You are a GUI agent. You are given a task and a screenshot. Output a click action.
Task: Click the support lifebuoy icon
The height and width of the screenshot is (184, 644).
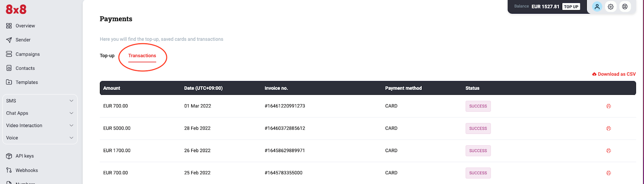[x=625, y=6]
